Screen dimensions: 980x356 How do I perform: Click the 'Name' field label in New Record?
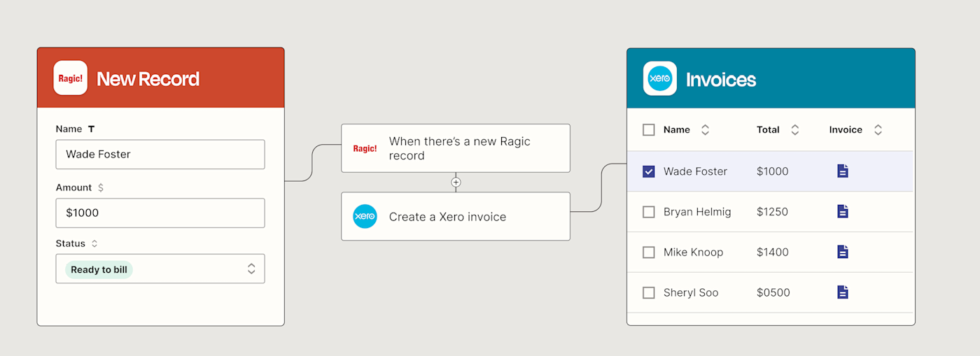[69, 129]
